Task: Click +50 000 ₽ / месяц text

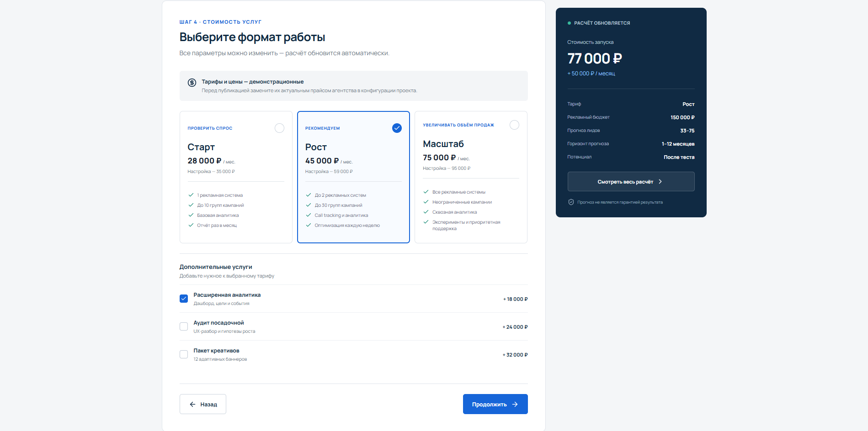Action: tap(591, 74)
